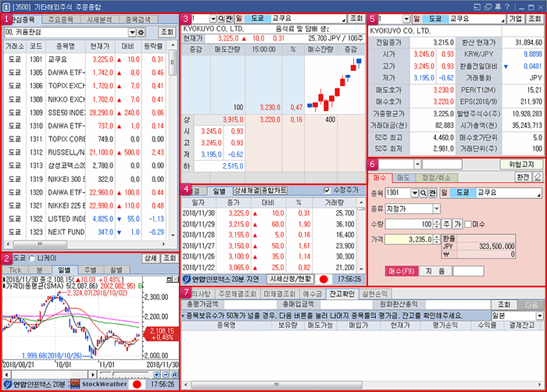Click the chart window restore icon

[x=170, y=280]
